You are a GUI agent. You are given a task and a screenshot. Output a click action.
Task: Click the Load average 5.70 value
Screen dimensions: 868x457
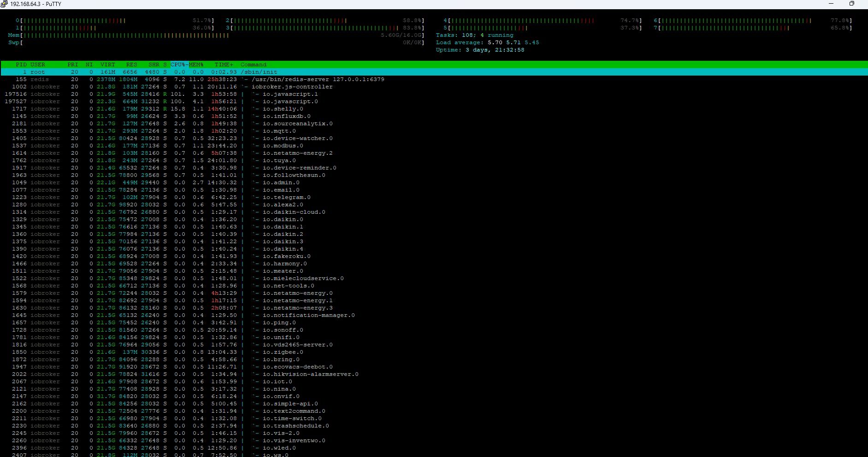[x=495, y=42]
